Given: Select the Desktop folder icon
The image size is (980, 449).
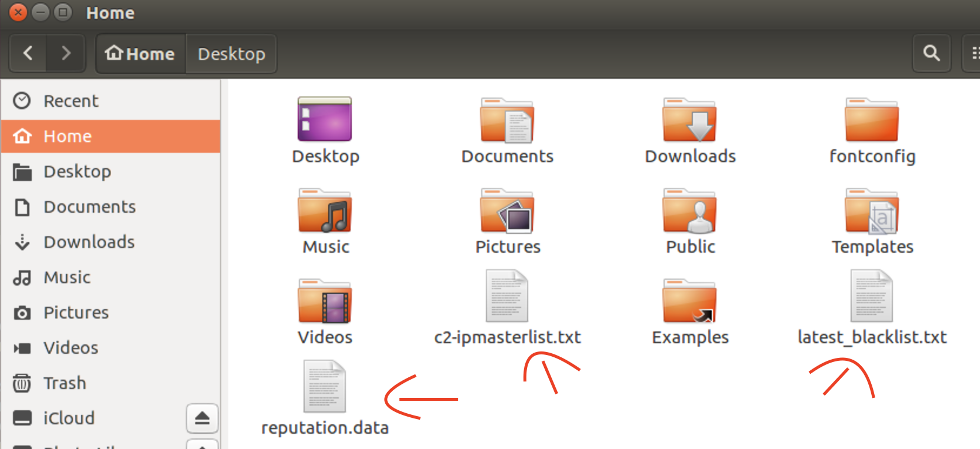Looking at the screenshot, I should click(x=325, y=120).
